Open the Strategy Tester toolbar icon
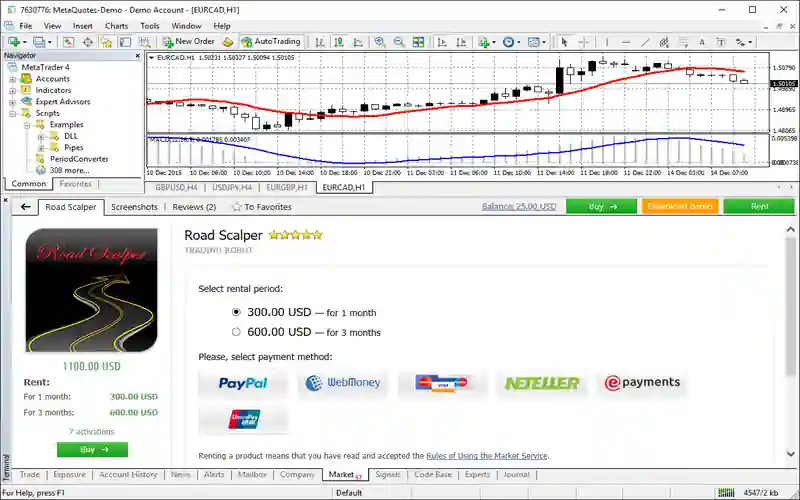The height and width of the screenshot is (500, 800). [x=145, y=42]
